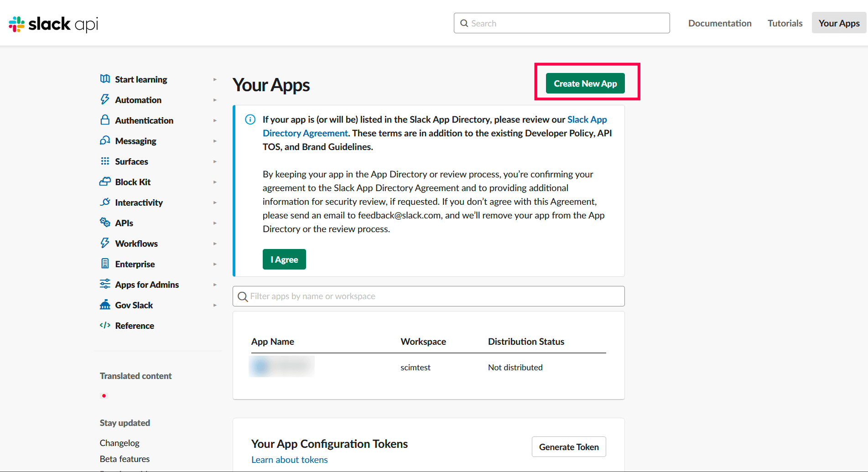
Task: Click the Workflows lightning bolt icon
Action: 105,243
